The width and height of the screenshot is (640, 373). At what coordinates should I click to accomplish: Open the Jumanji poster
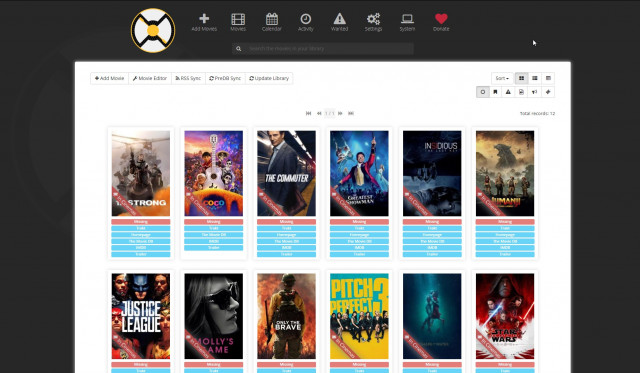coord(505,173)
